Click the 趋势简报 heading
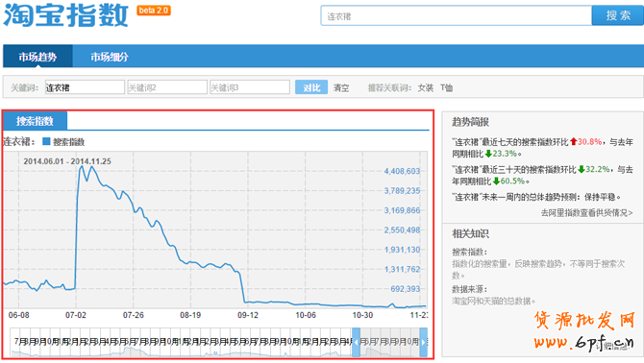 point(470,122)
